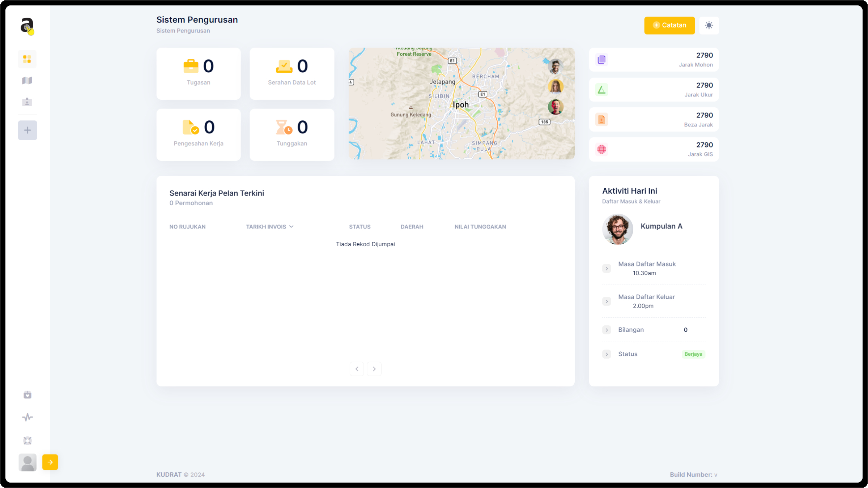
Task: Open the calendar heart icon in sidebar
Action: click(x=27, y=395)
